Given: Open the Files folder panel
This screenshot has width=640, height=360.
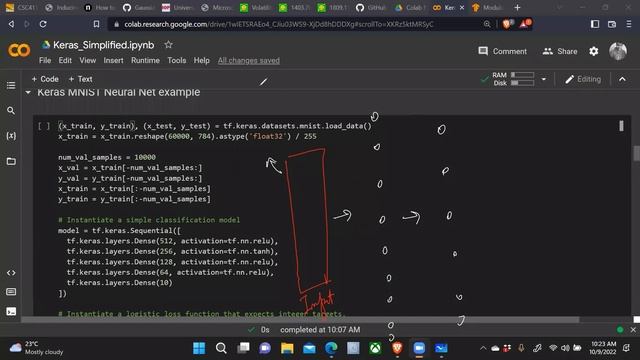Looking at the screenshot, I should pos(11,161).
